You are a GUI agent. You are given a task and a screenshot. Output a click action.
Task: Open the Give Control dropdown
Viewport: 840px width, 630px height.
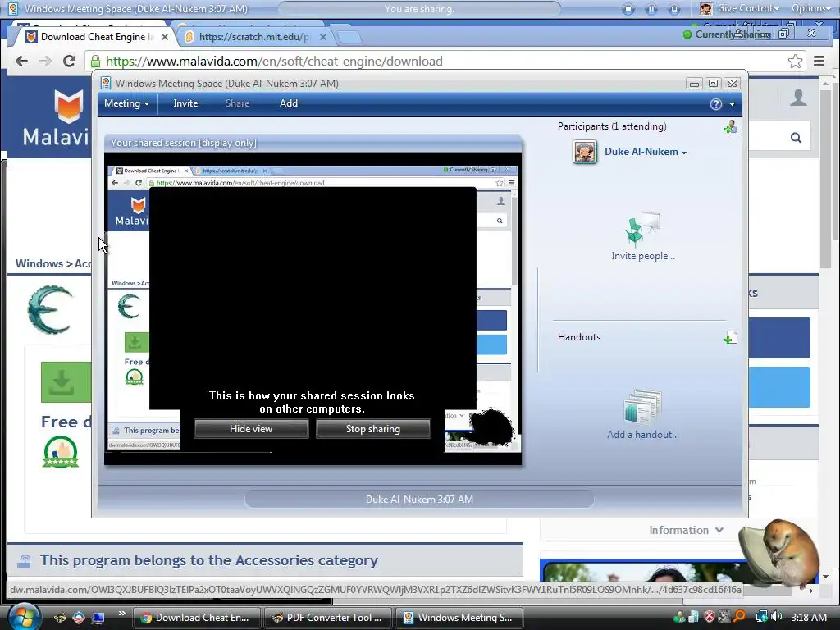[x=740, y=8]
